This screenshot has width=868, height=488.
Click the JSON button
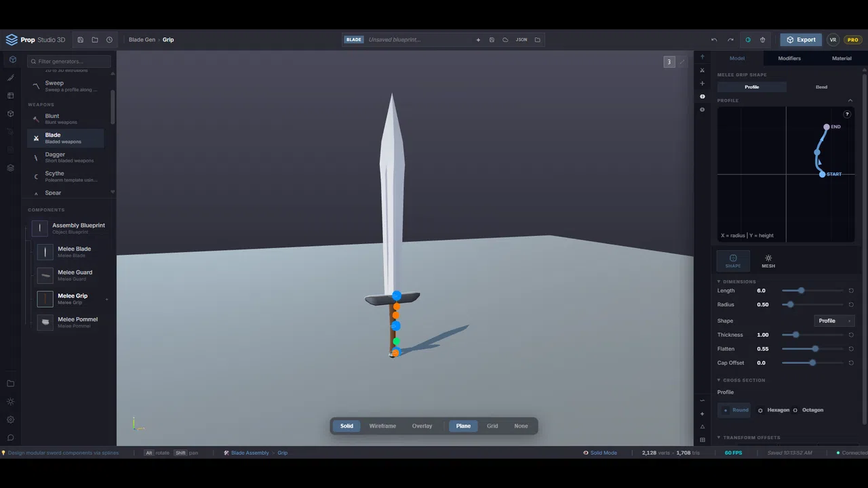521,40
